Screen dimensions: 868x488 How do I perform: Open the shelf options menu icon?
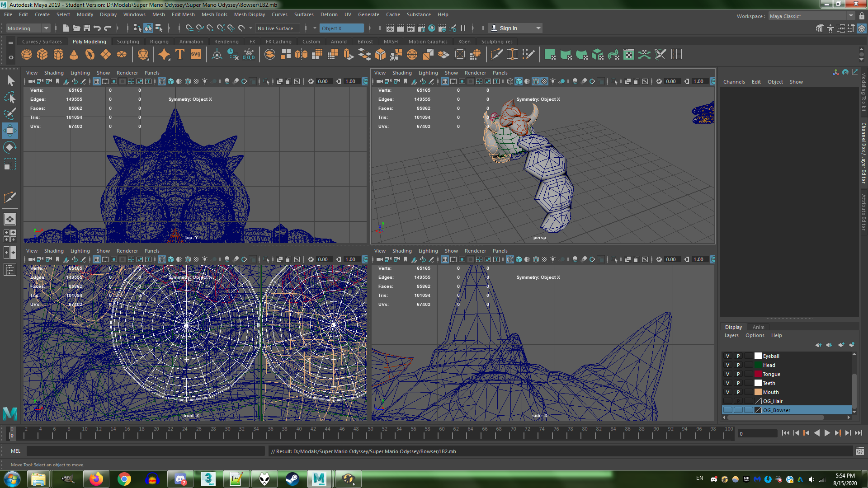click(x=11, y=57)
